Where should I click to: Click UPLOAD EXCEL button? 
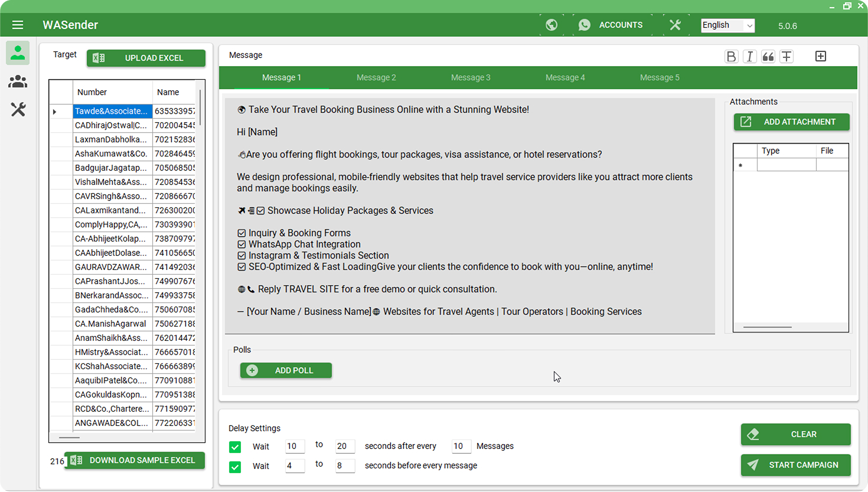click(x=146, y=58)
